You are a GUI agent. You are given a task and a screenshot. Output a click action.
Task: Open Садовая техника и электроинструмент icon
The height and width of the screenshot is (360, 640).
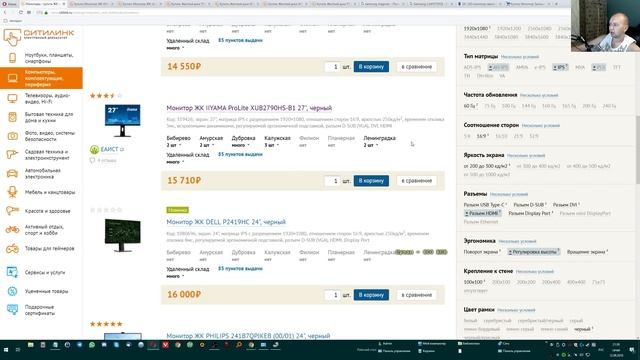(13, 154)
